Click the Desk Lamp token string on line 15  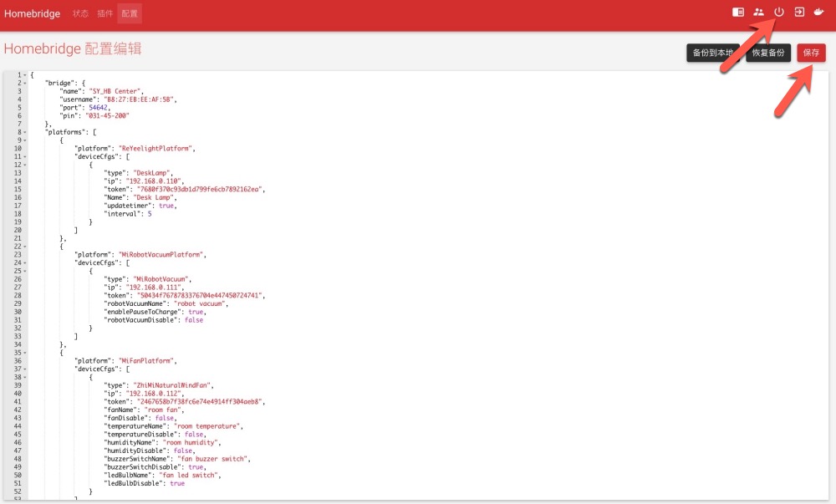[200, 189]
